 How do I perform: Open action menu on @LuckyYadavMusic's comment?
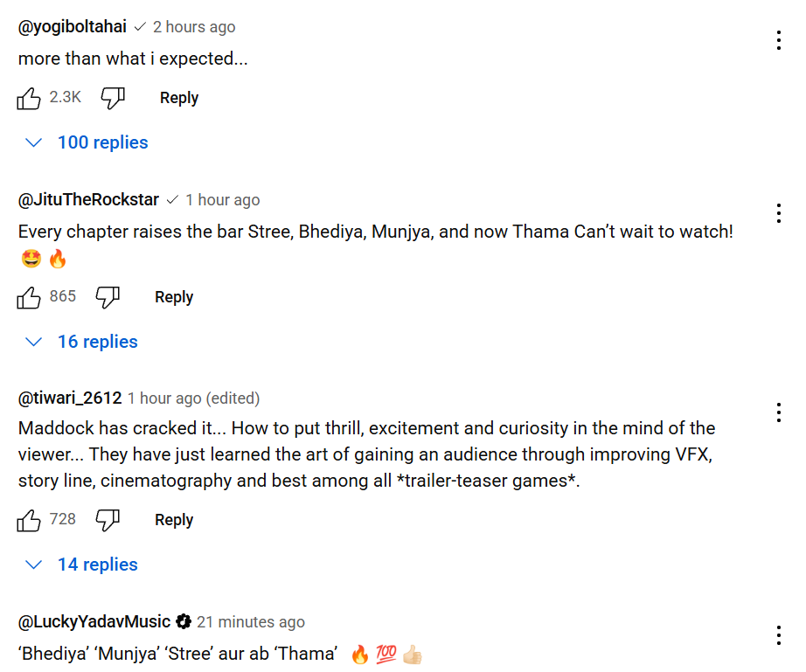point(779,635)
